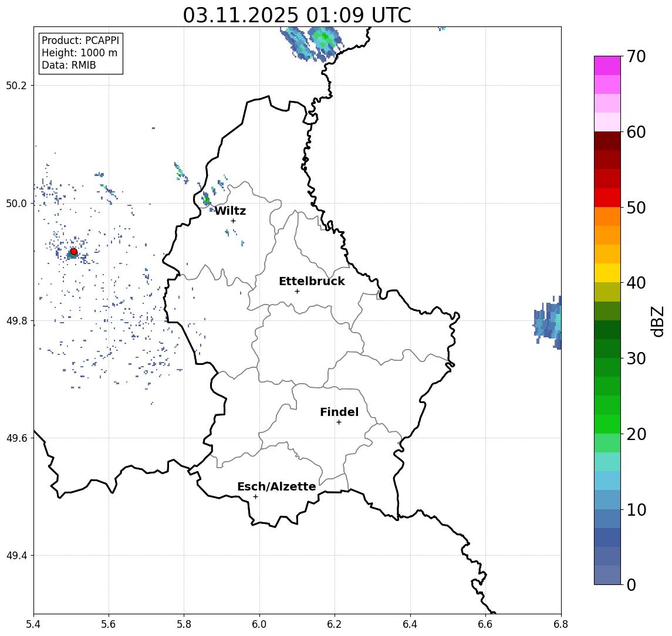Click the yellow colorbar segment above 40
The height and width of the screenshot is (636, 672).
(x=607, y=273)
